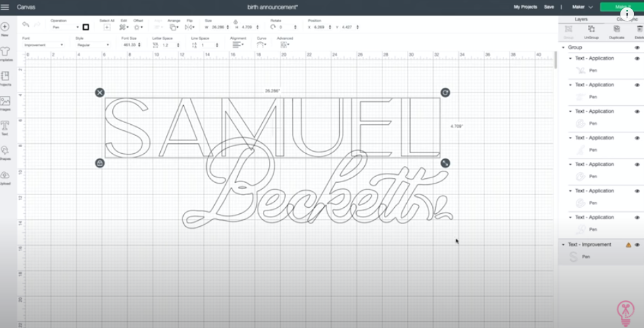Click the Delete trash icon

[x=639, y=29]
